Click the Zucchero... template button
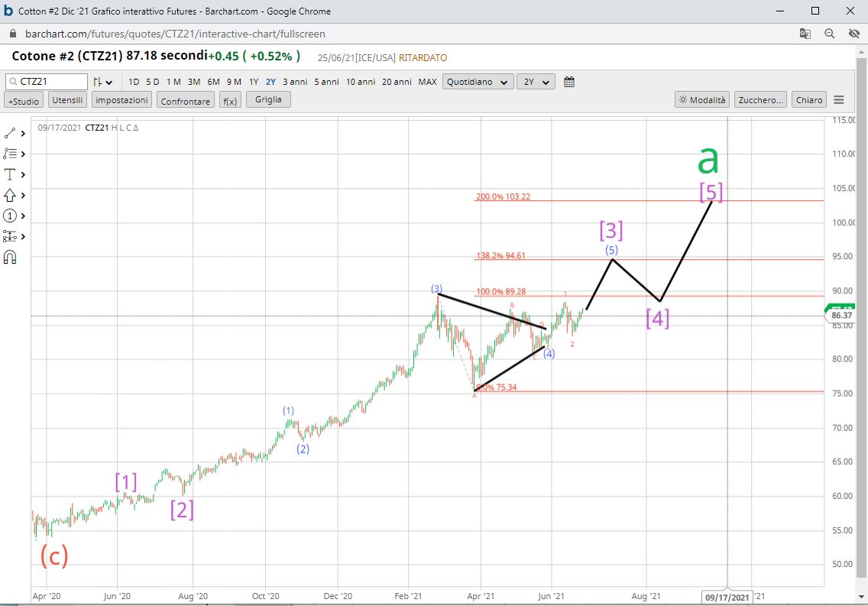This screenshot has height=606, width=868. click(760, 99)
